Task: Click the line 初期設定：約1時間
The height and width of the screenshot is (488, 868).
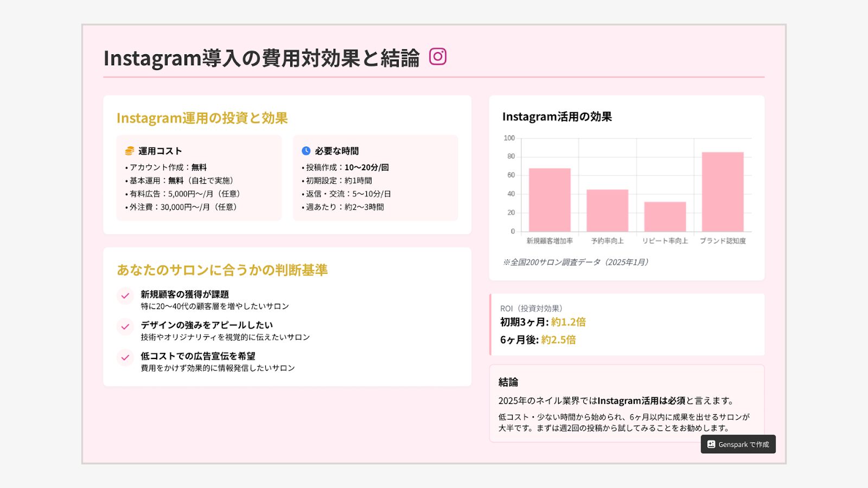Action: coord(337,181)
